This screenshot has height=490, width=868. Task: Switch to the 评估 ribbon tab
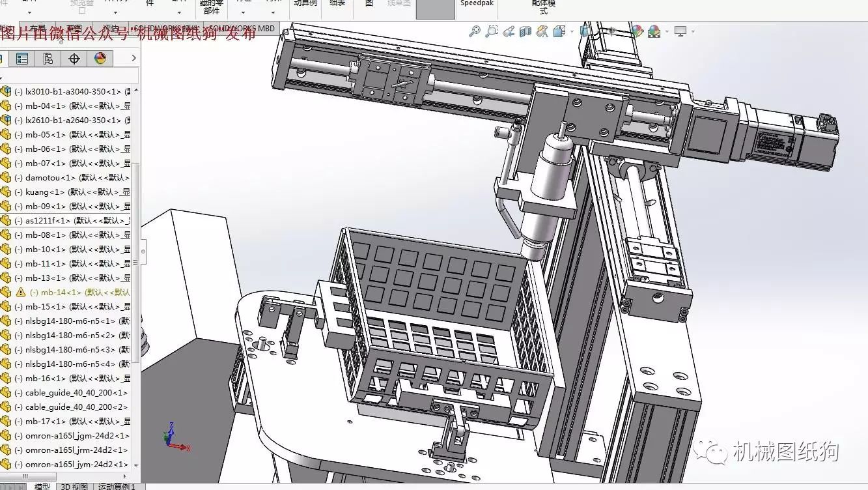(111, 29)
